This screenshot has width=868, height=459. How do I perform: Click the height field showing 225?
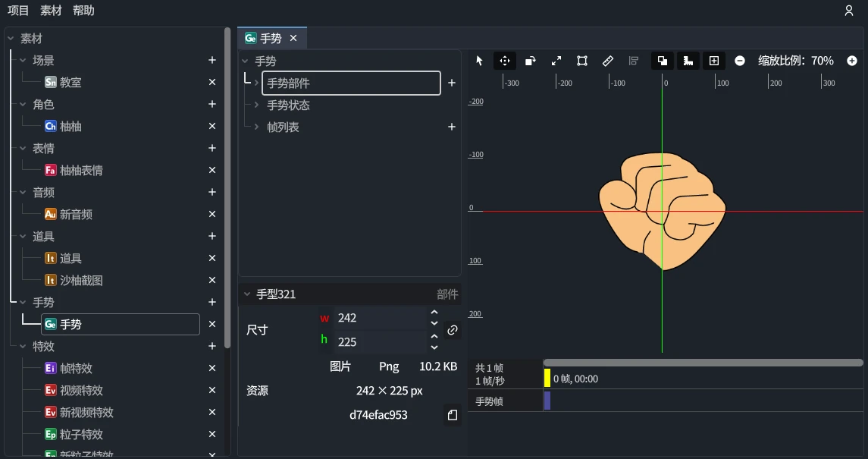380,342
